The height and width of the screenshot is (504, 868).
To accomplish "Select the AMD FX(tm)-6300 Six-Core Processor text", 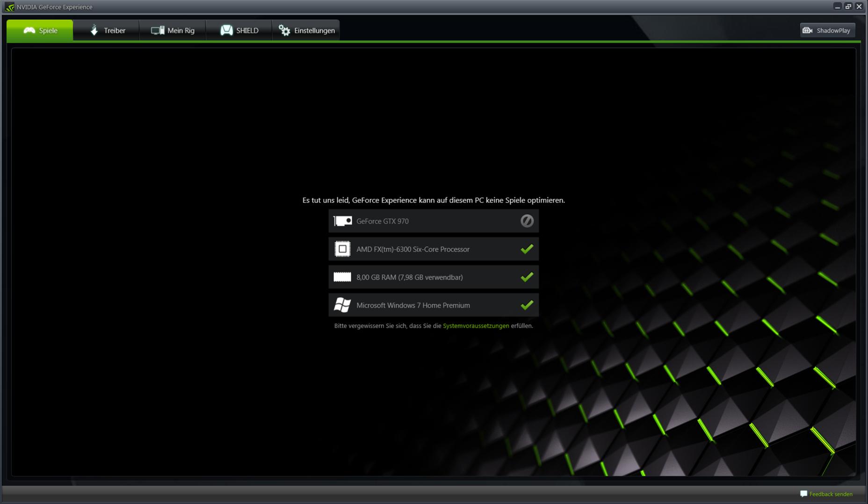I will [413, 249].
